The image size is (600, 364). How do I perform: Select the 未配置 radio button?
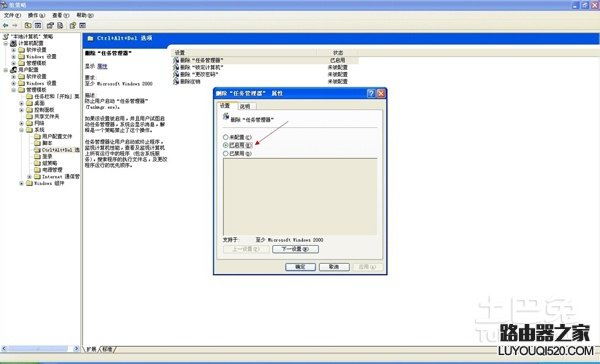tap(226, 137)
